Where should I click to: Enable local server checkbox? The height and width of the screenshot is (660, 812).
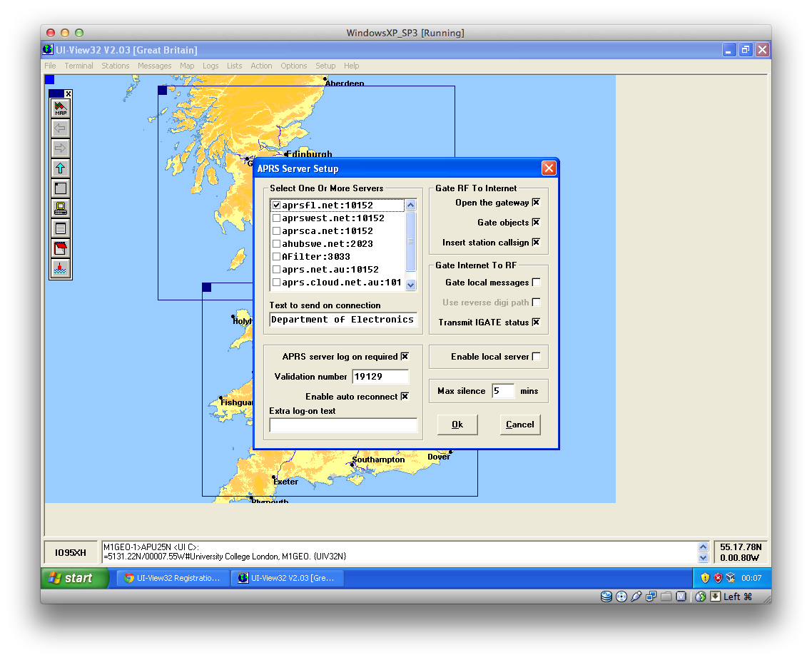(536, 356)
